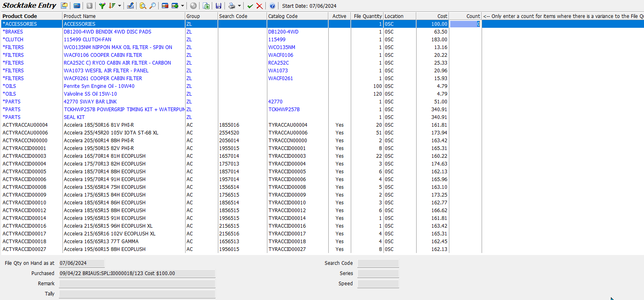Image resolution: width=644 pixels, height=300 pixels.
Task: Click the note folder icon in toolbar
Action: [64, 6]
